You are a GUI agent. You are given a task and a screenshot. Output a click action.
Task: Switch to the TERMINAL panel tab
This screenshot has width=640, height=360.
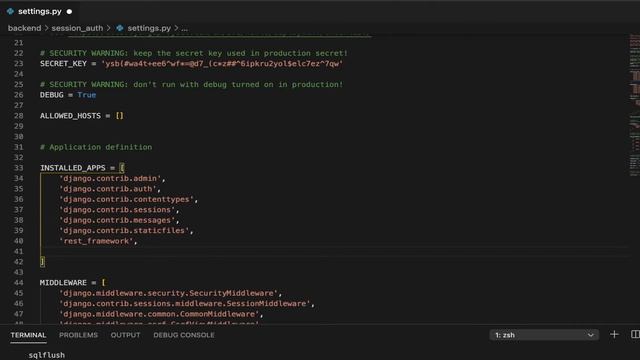[28, 335]
